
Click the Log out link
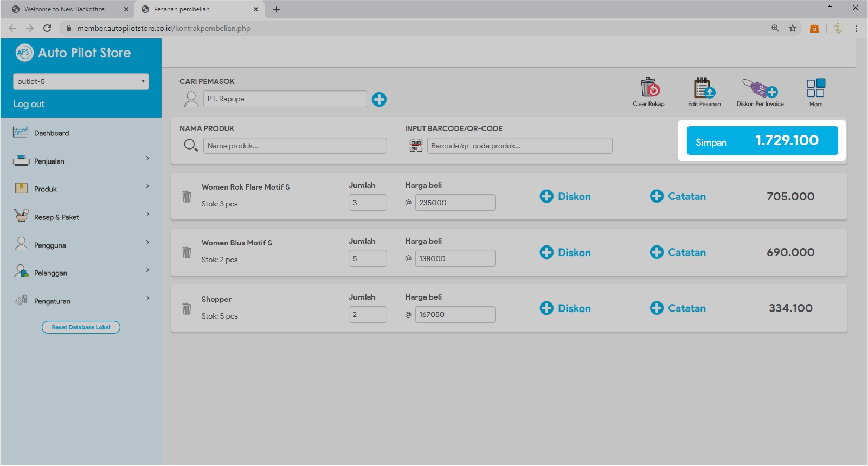(x=29, y=104)
